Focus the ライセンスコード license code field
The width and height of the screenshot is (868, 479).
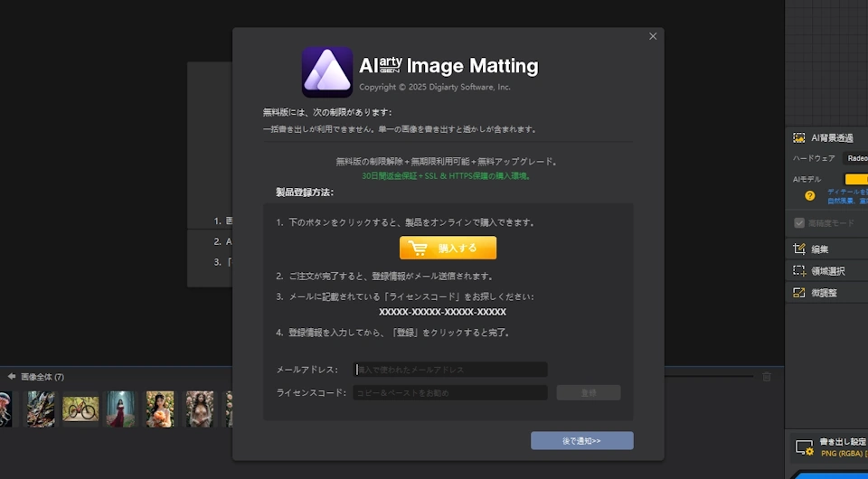click(450, 393)
